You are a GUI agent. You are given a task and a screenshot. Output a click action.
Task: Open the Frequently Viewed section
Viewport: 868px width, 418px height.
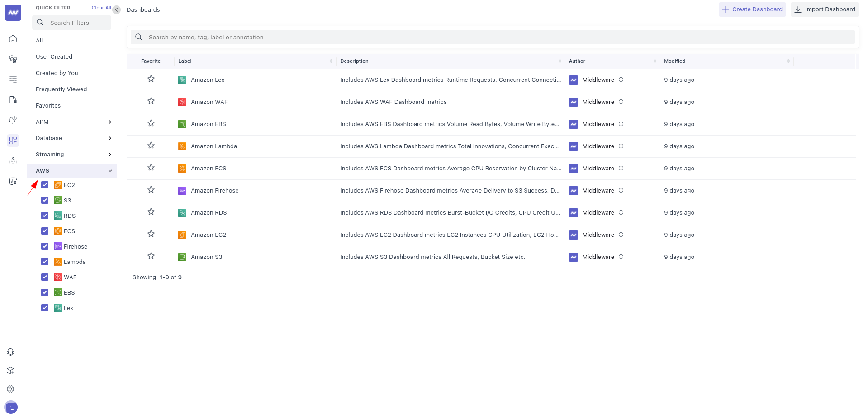click(61, 89)
